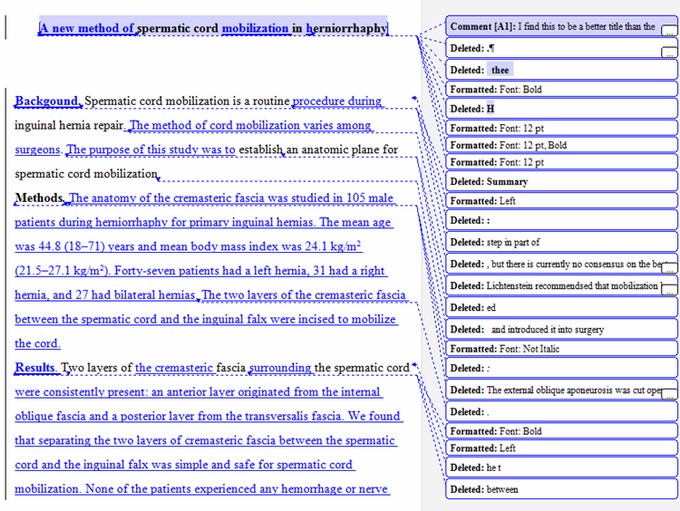Select 'Formatted: Left' balloon below 'Deleted: Summary'
680x511 pixels.
pyautogui.click(x=561, y=201)
